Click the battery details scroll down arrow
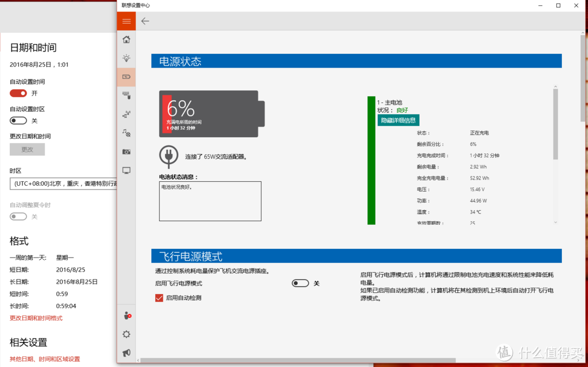This screenshot has width=588, height=367. pos(555,222)
